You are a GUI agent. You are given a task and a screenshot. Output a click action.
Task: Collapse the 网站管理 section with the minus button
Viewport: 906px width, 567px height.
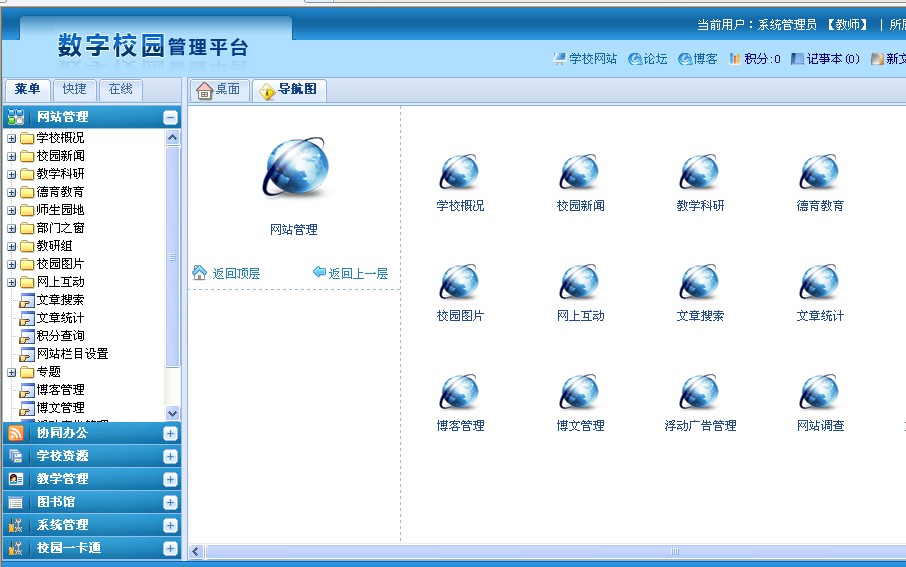tap(170, 117)
